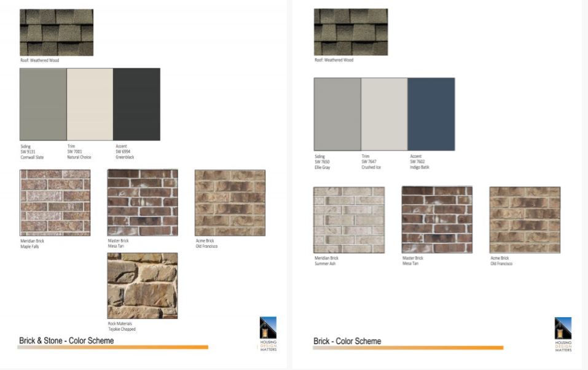The image size is (588, 370).
Task: Click the 'Old Francisco' caption on the Brick page
Action: point(501,264)
